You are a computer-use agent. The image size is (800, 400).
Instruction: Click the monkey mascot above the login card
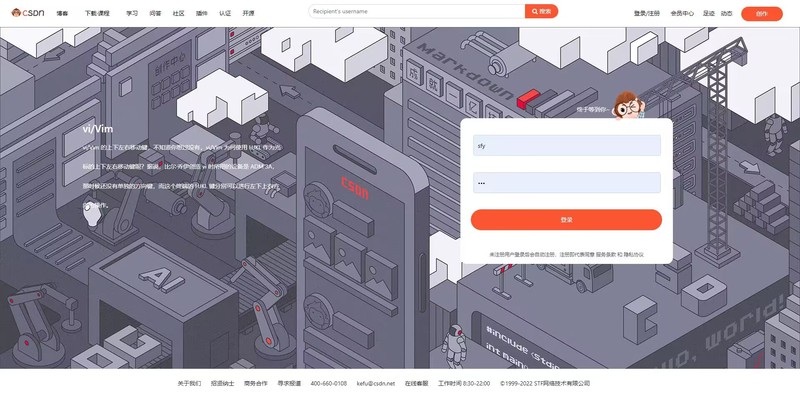628,106
